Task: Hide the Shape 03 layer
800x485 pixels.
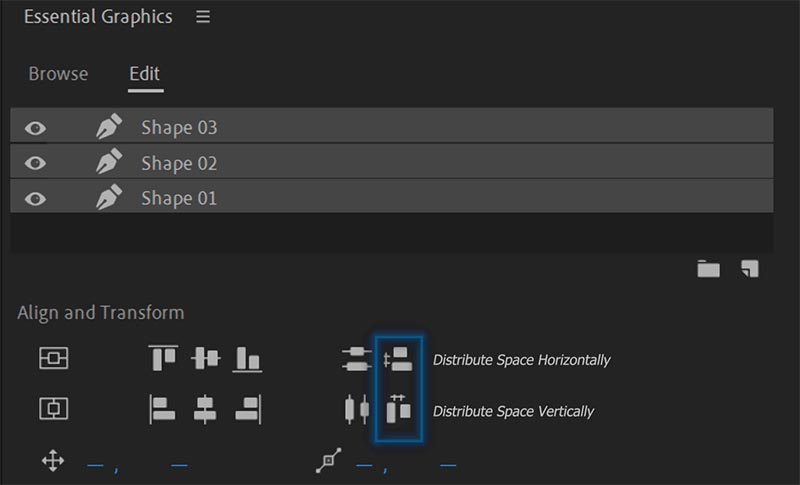Action: (35, 128)
